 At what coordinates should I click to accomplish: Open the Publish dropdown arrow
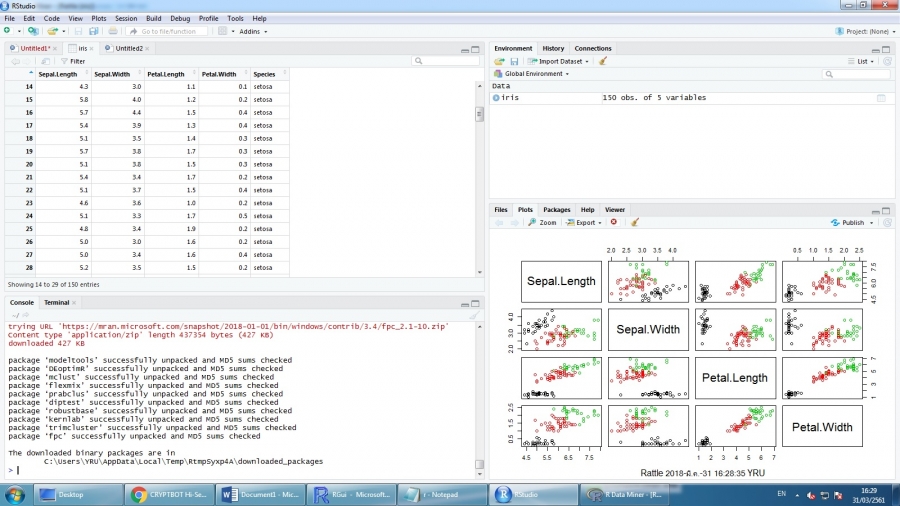click(x=871, y=223)
